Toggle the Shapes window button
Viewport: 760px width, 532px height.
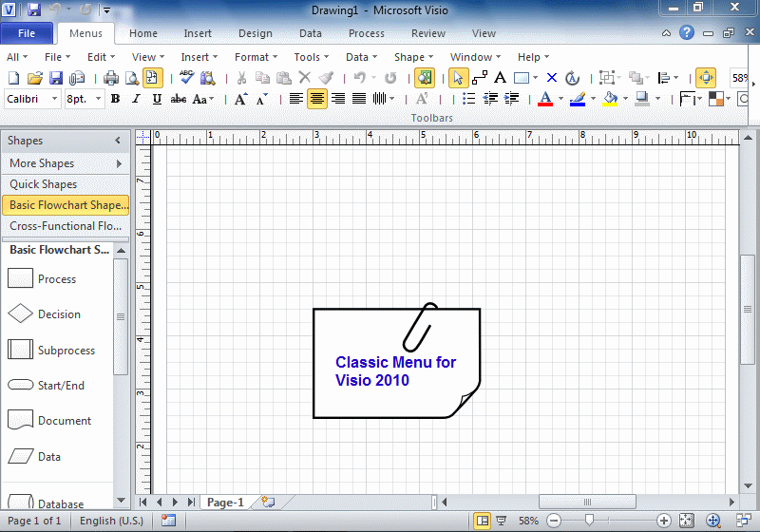(424, 78)
